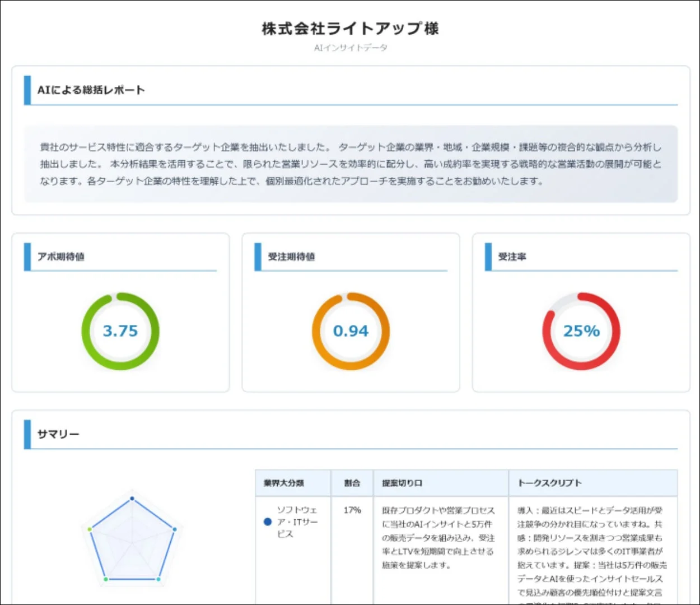Select the top vertex of the radar chart
The width and height of the screenshot is (700, 605).
(132, 497)
